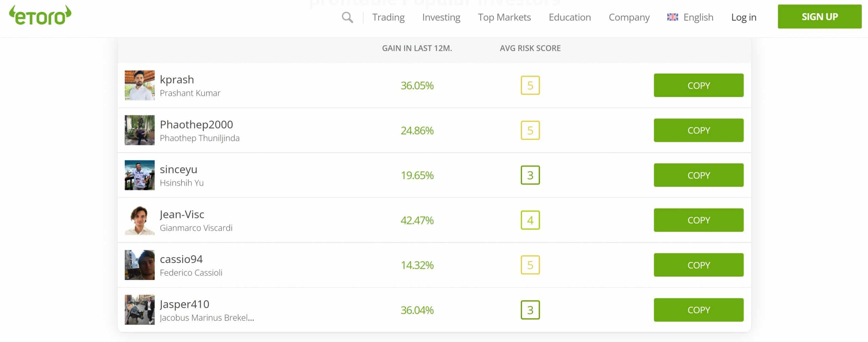This screenshot has height=342, width=868.
Task: Copy trader Phaothep2000
Action: (698, 130)
